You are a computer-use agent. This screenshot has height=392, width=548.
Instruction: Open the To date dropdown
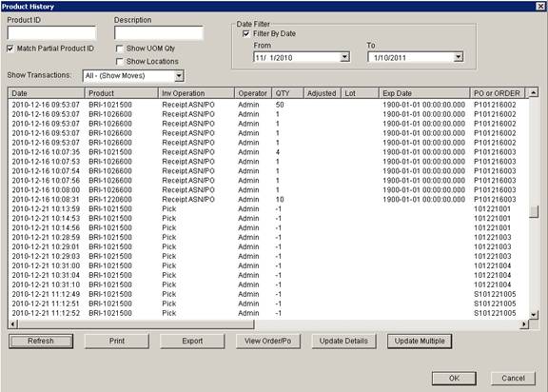coord(459,57)
